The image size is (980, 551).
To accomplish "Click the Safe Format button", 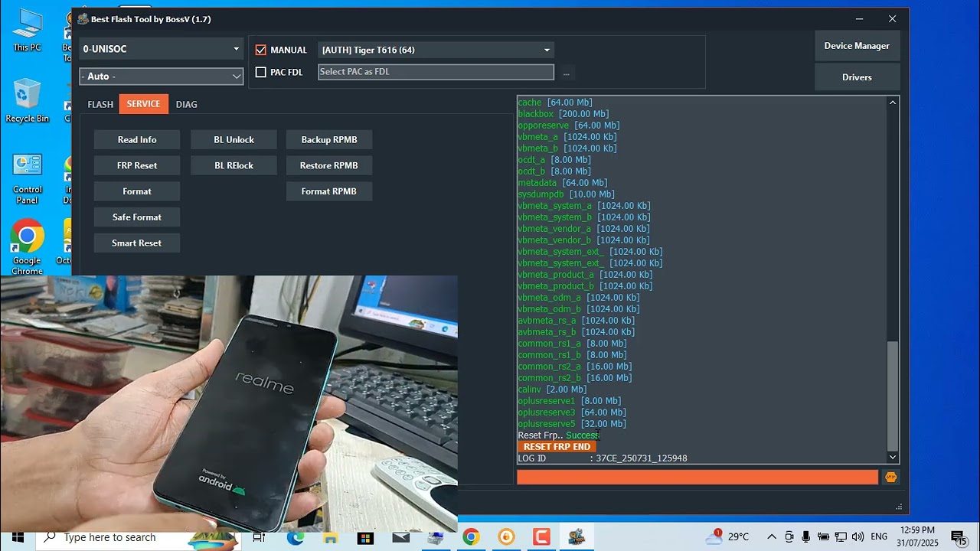I will coord(137,217).
